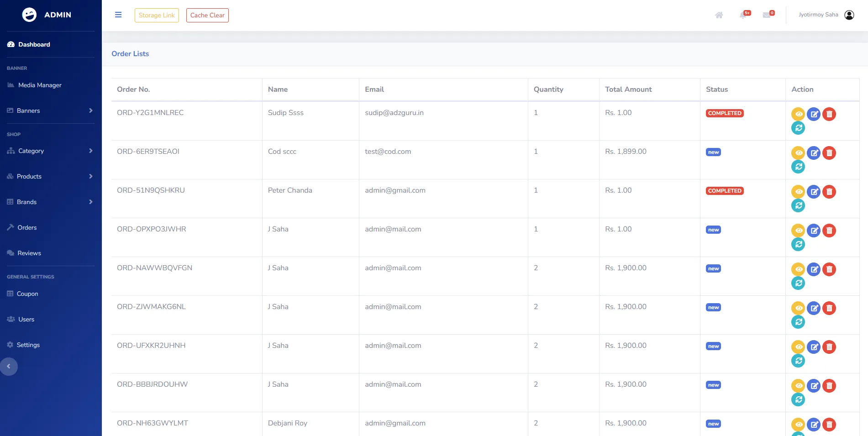Open the Coupon settings section
868x436 pixels.
[x=28, y=294]
